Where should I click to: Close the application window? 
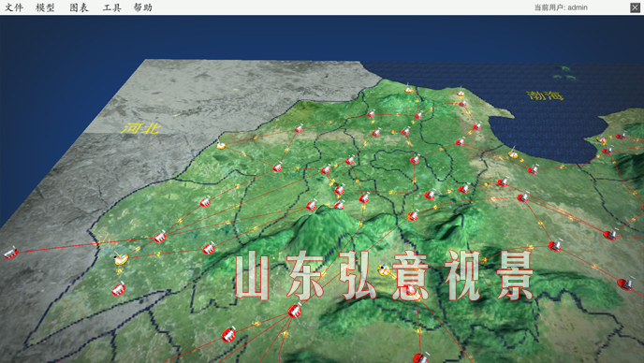click(635, 7)
